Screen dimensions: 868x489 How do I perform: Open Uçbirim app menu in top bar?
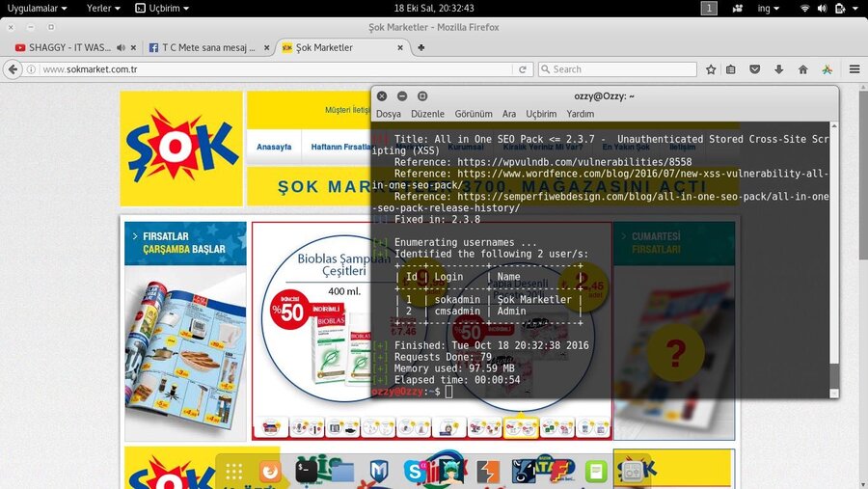point(162,8)
